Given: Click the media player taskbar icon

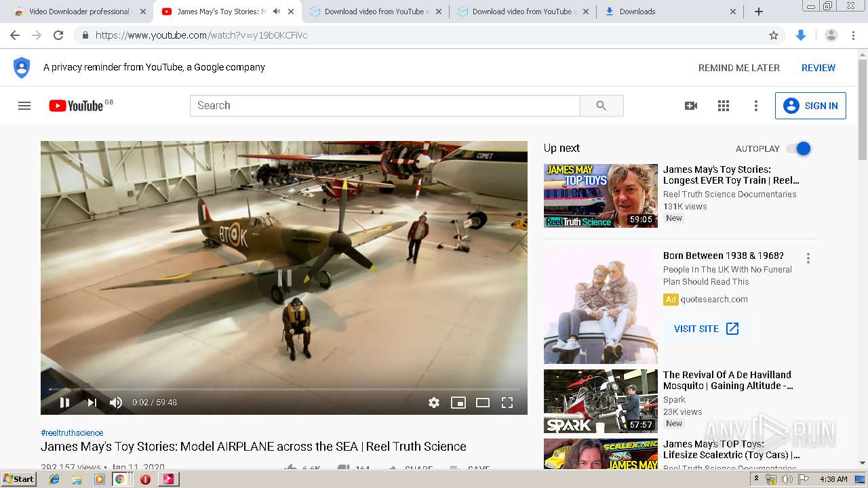Looking at the screenshot, I should [x=100, y=479].
